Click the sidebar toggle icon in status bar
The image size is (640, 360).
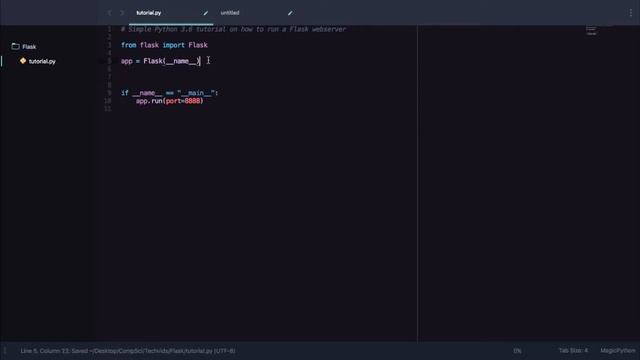pyautogui.click(x=5, y=351)
